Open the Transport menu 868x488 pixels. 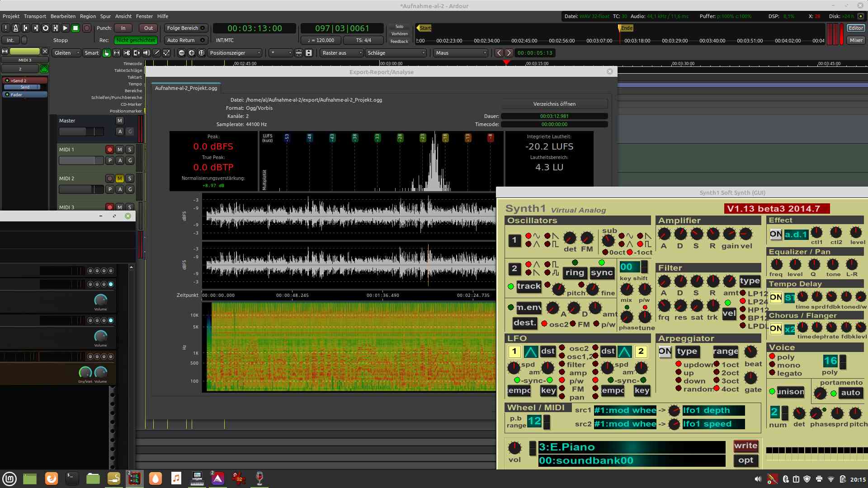35,16
